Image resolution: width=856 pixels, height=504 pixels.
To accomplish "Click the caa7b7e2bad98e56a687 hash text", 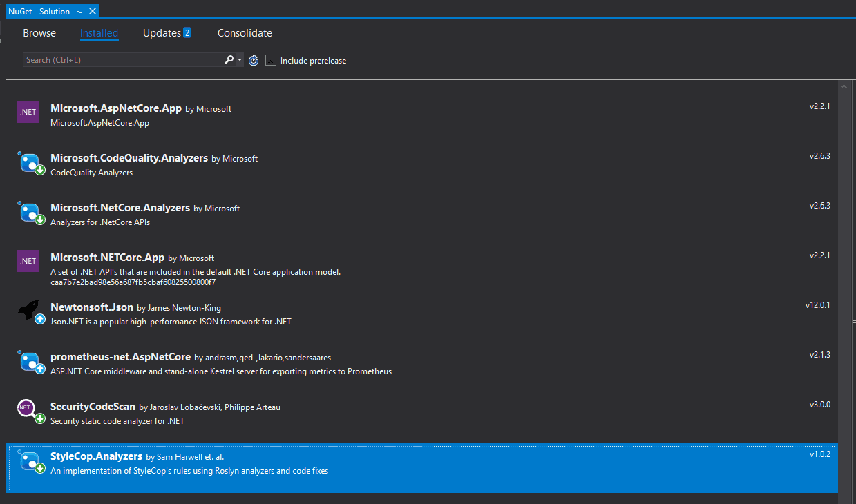I will point(133,282).
